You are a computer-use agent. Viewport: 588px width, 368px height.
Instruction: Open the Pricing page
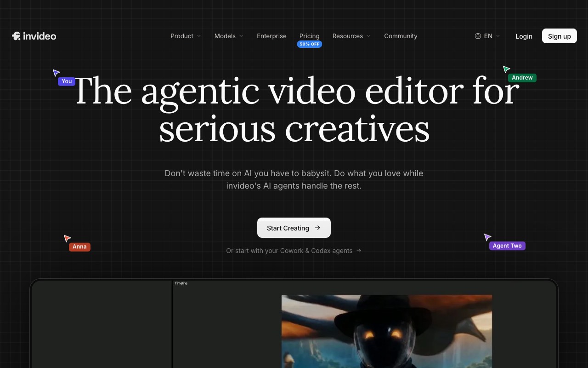click(x=309, y=36)
